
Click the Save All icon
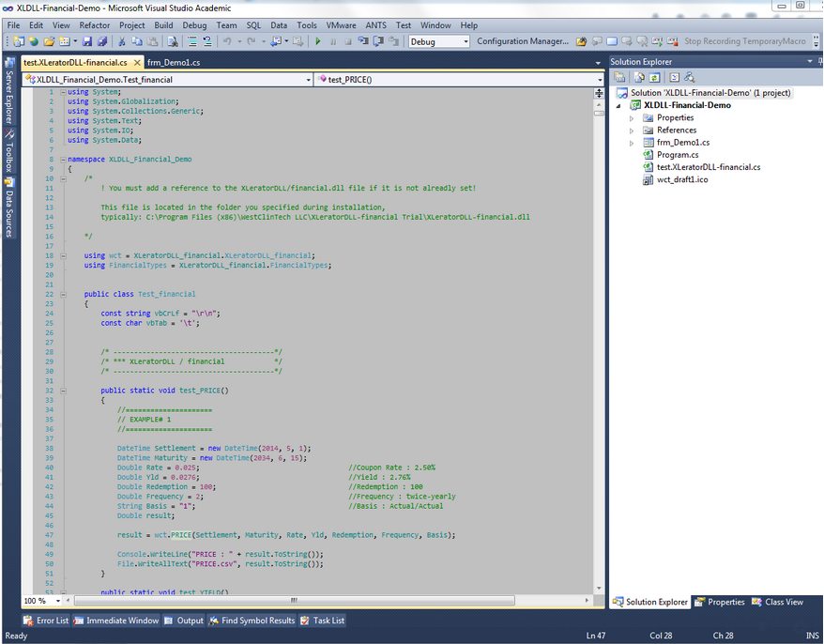coord(102,41)
